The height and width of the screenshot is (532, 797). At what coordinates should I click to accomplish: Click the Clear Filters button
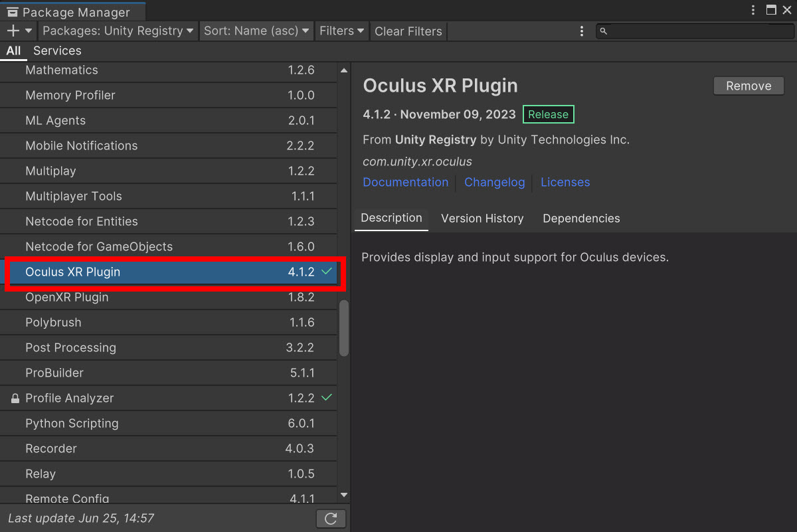click(x=408, y=31)
